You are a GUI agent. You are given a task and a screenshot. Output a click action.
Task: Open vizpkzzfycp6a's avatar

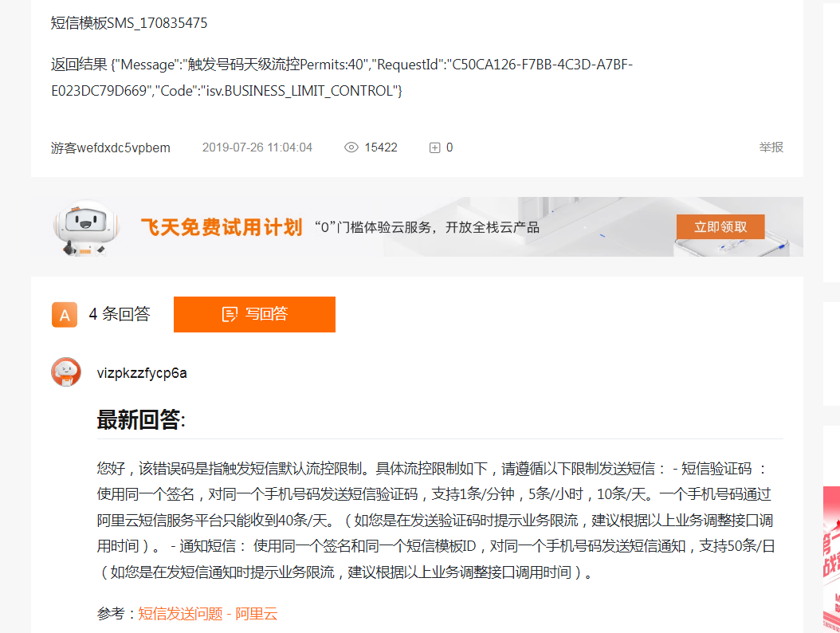tap(66, 372)
